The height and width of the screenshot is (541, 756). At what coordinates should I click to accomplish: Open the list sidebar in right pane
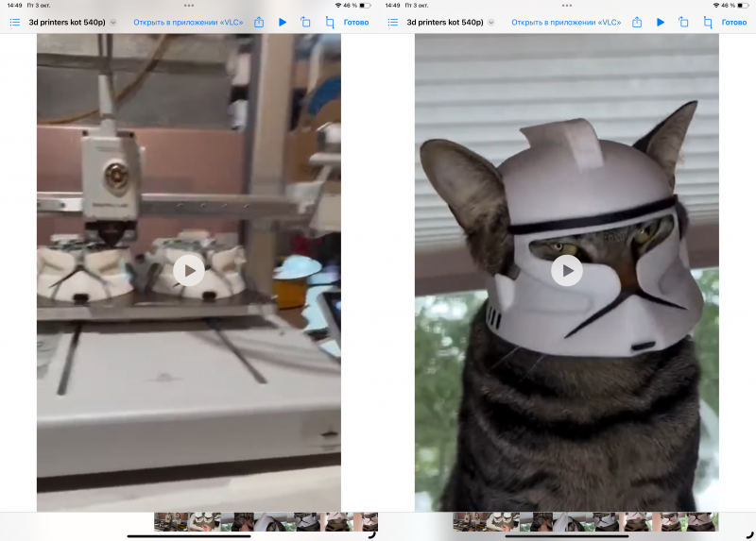coord(393,22)
